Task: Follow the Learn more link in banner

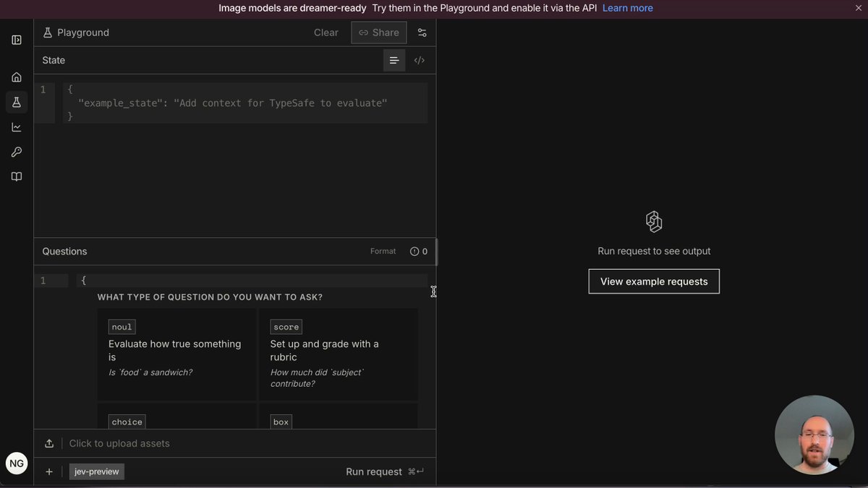Action: pos(628,8)
